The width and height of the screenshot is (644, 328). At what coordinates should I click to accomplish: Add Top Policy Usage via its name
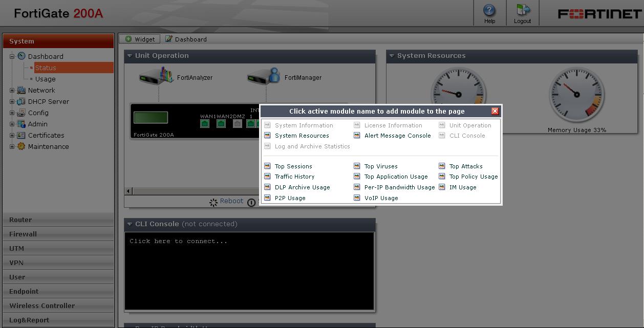click(474, 177)
